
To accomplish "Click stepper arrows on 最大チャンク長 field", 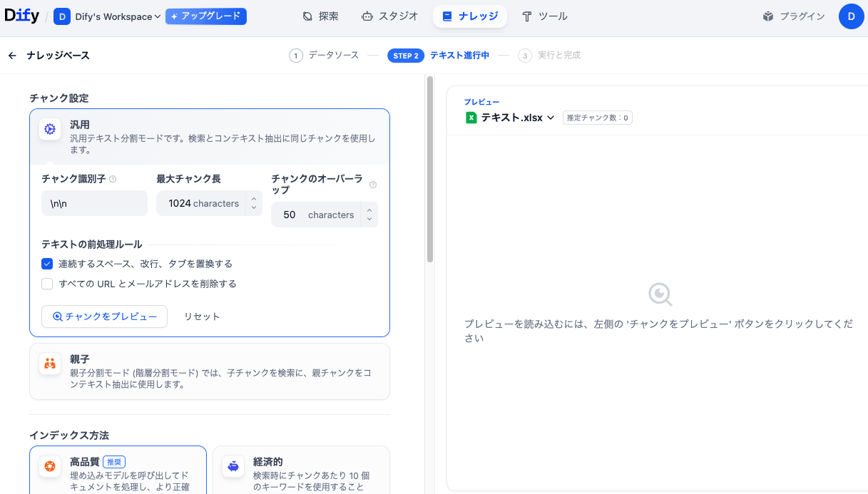I will pos(254,203).
